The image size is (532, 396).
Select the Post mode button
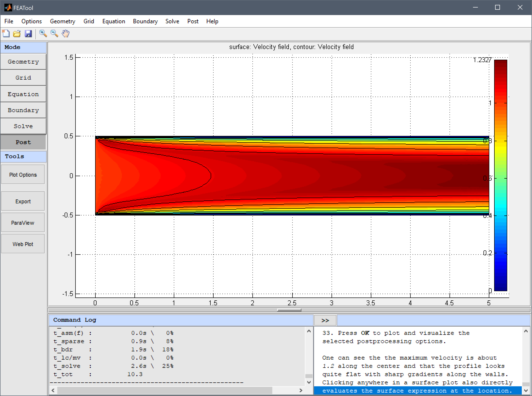(23, 142)
